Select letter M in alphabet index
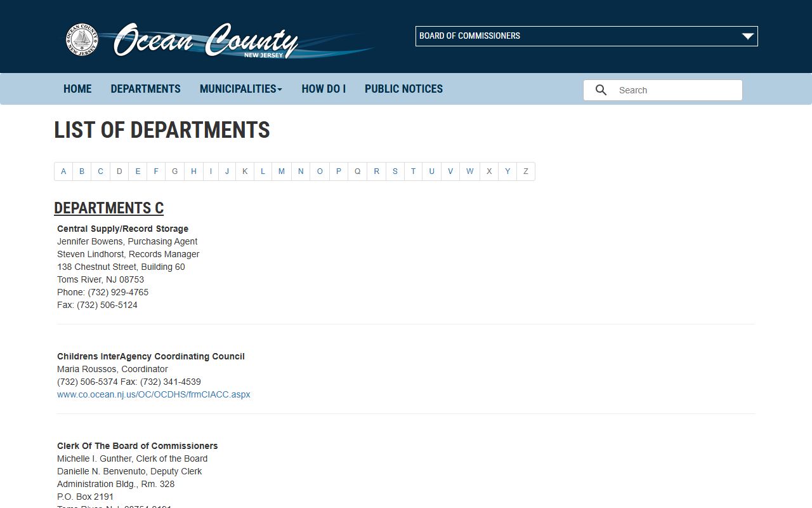 click(x=282, y=171)
